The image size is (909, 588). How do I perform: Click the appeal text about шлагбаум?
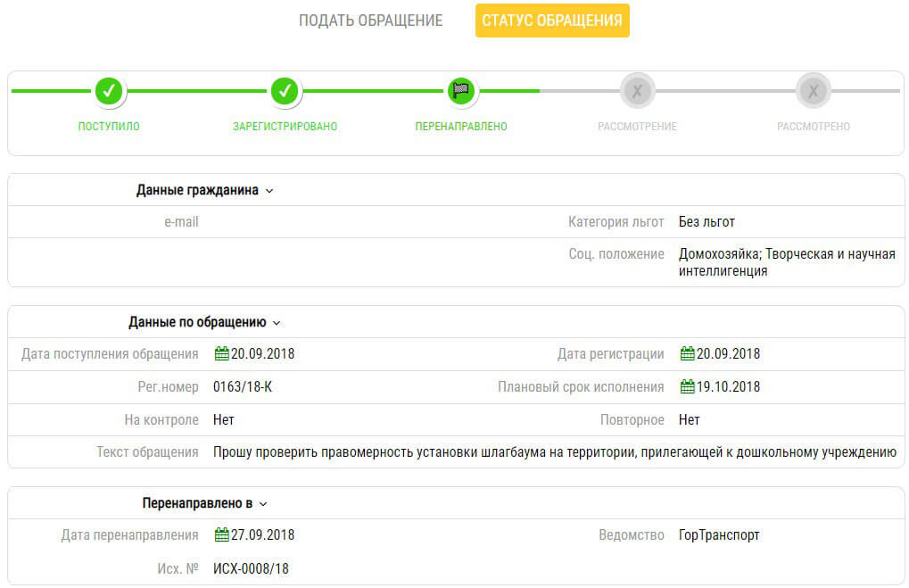[x=555, y=452]
